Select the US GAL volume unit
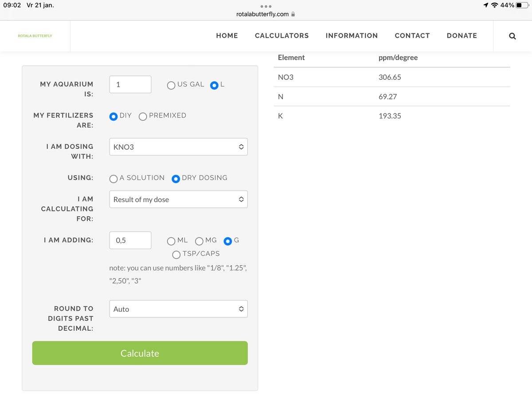Image resolution: width=532 pixels, height=399 pixels. 172,85
